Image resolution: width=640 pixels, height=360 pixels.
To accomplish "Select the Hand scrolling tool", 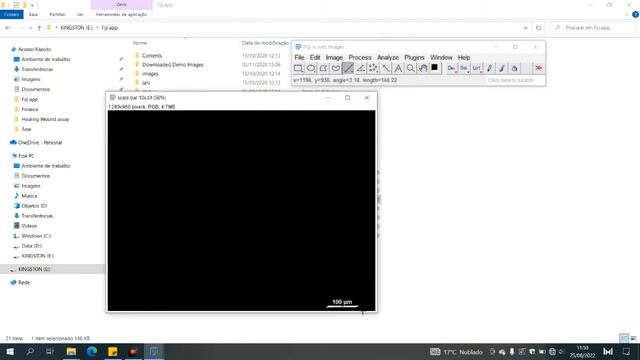I will (423, 68).
